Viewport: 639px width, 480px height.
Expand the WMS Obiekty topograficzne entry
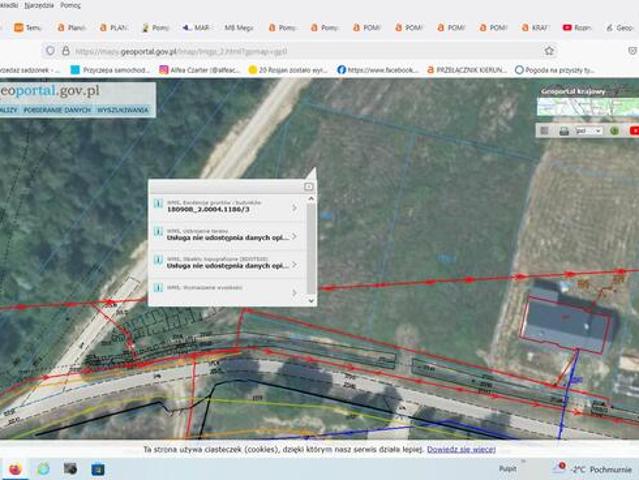coord(294,264)
